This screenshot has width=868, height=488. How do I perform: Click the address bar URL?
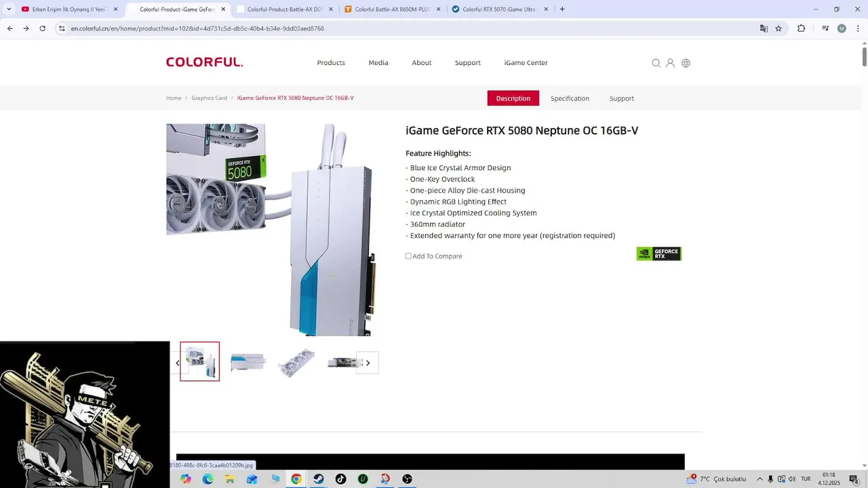(x=197, y=28)
